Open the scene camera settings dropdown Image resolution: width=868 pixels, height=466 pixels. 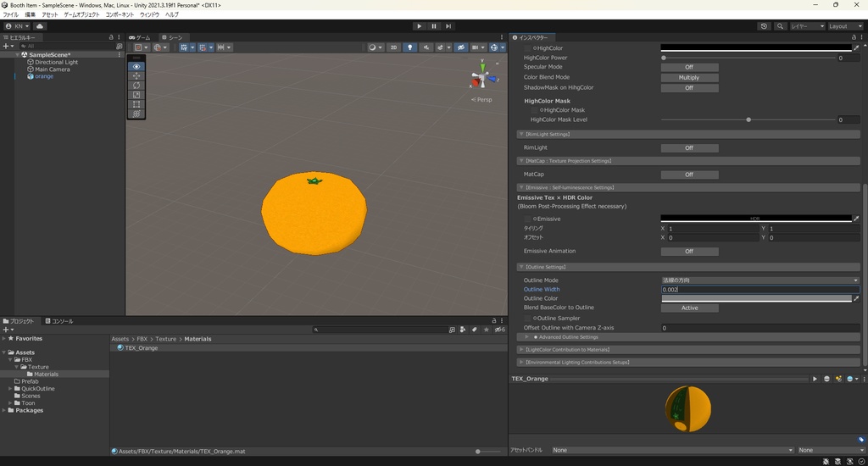coord(478,47)
